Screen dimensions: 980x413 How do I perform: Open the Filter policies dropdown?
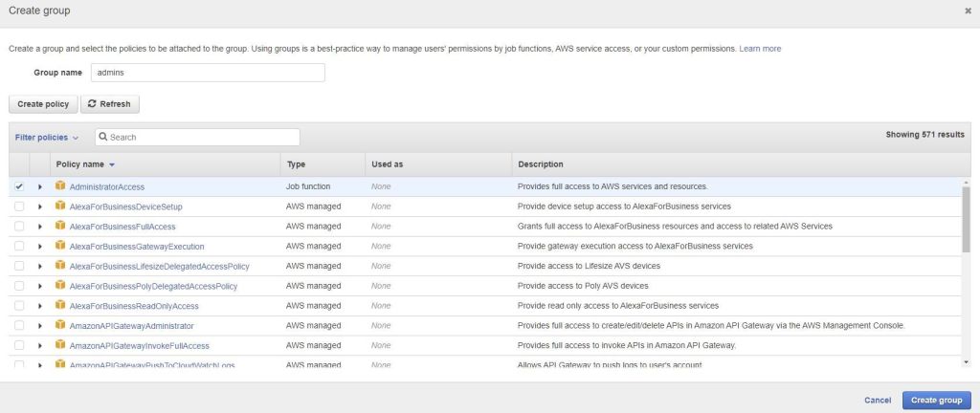(x=47, y=138)
